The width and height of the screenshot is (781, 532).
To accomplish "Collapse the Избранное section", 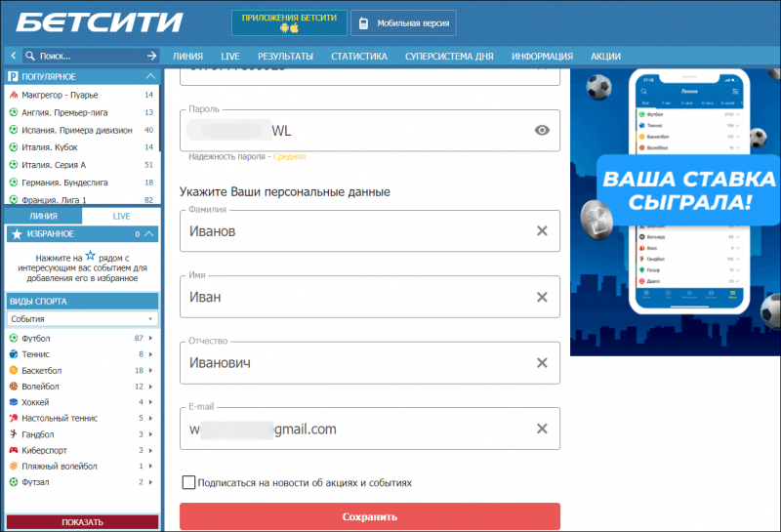I will pos(149,233).
